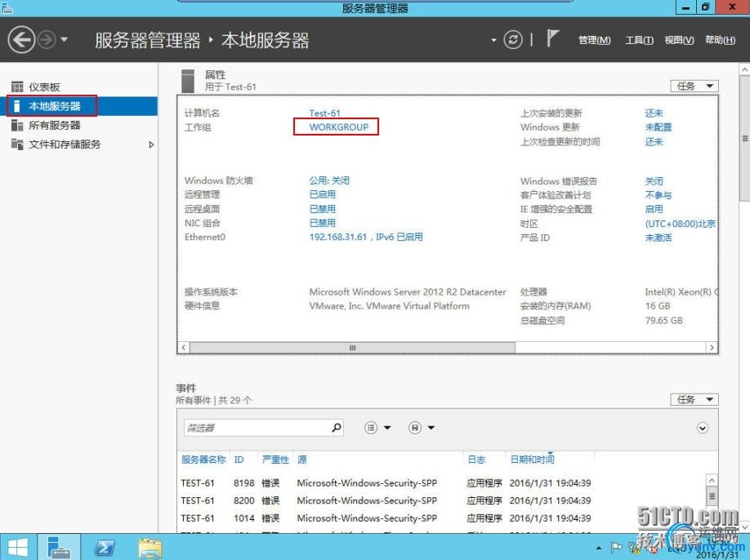
Task: Click the properties scroll-left arrow
Action: coord(184,348)
